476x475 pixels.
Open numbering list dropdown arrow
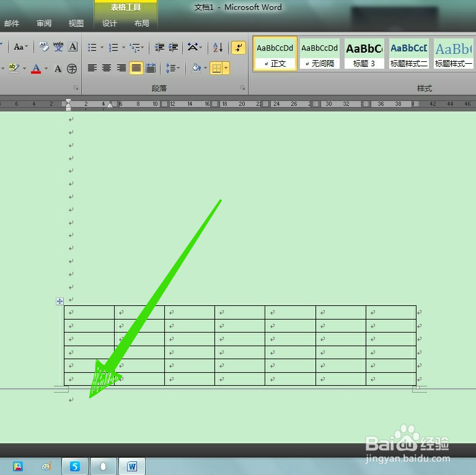click(123, 47)
